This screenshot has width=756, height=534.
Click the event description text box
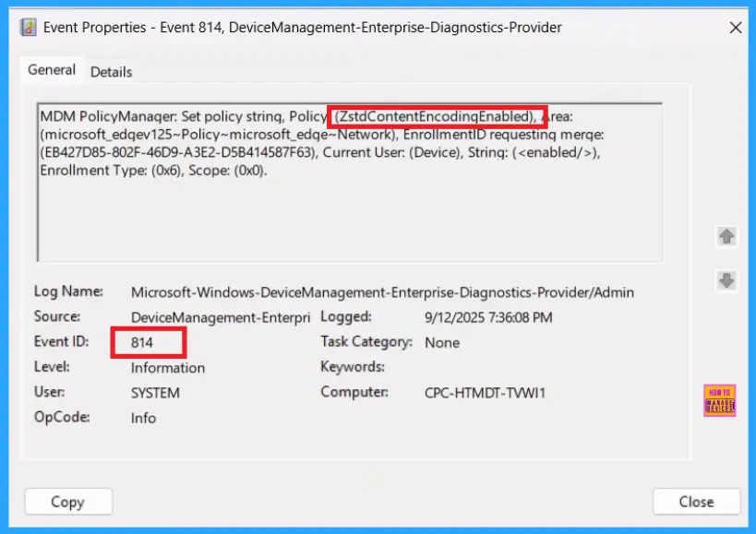(x=350, y=182)
